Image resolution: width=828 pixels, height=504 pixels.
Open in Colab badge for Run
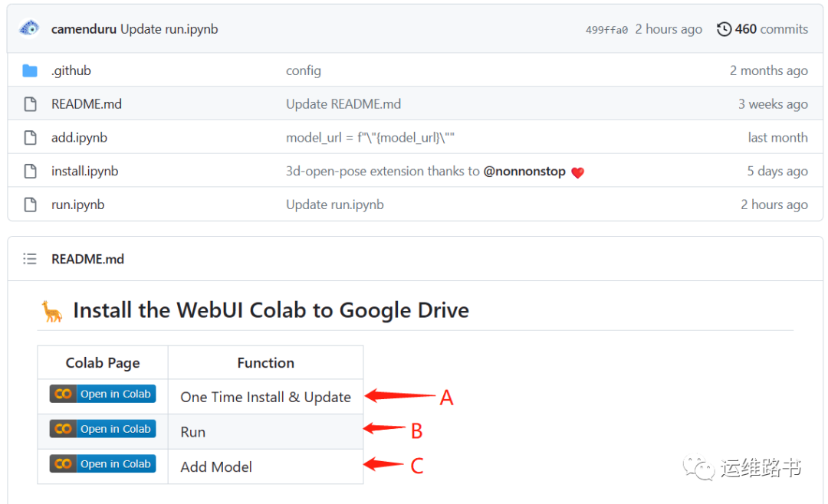tap(103, 429)
